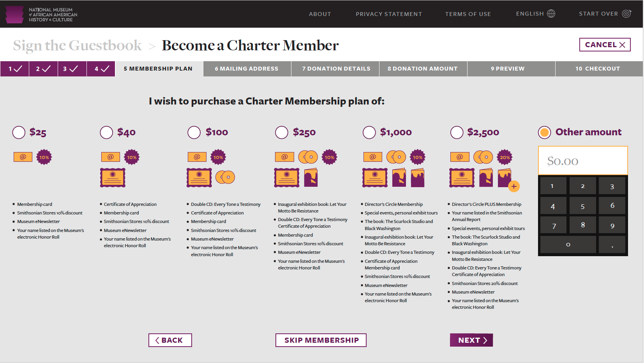Viewport: 644px width, 363px height.
Task: Select the Other amount radio button
Action: click(x=545, y=133)
